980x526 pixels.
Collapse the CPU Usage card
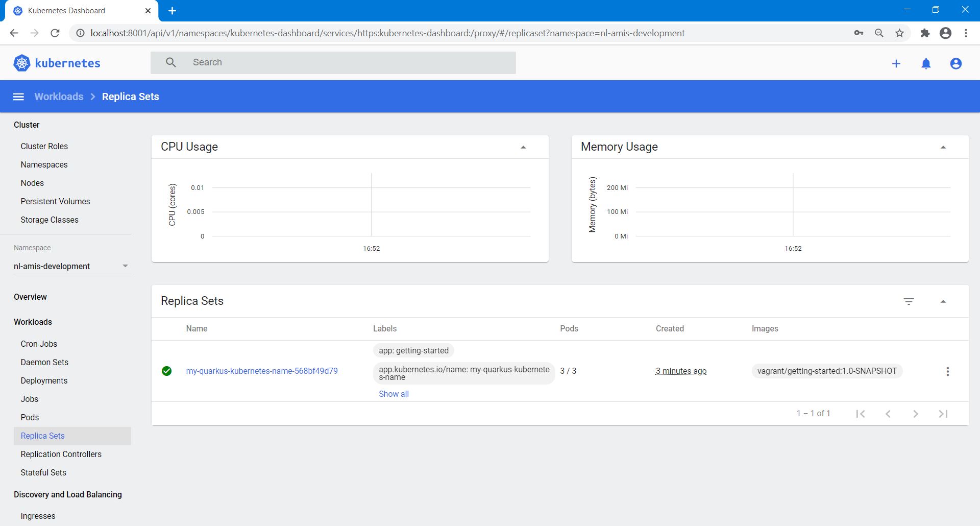click(523, 147)
